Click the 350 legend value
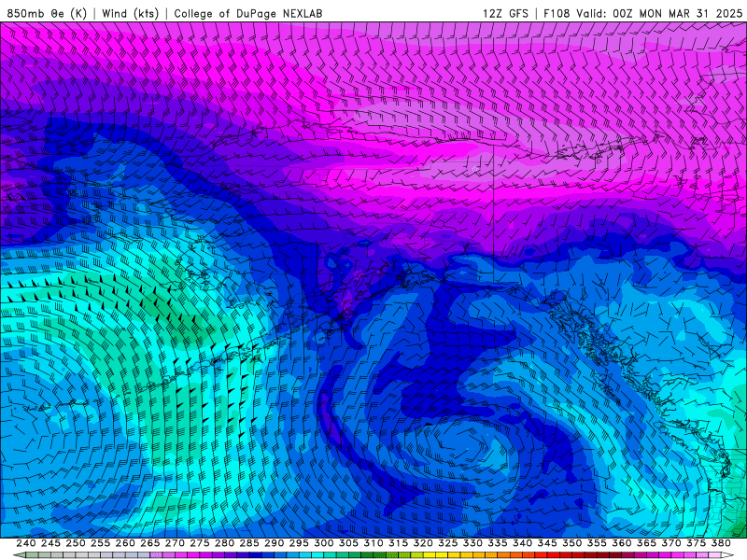Image resolution: width=747 pixels, height=560 pixels. click(x=572, y=543)
